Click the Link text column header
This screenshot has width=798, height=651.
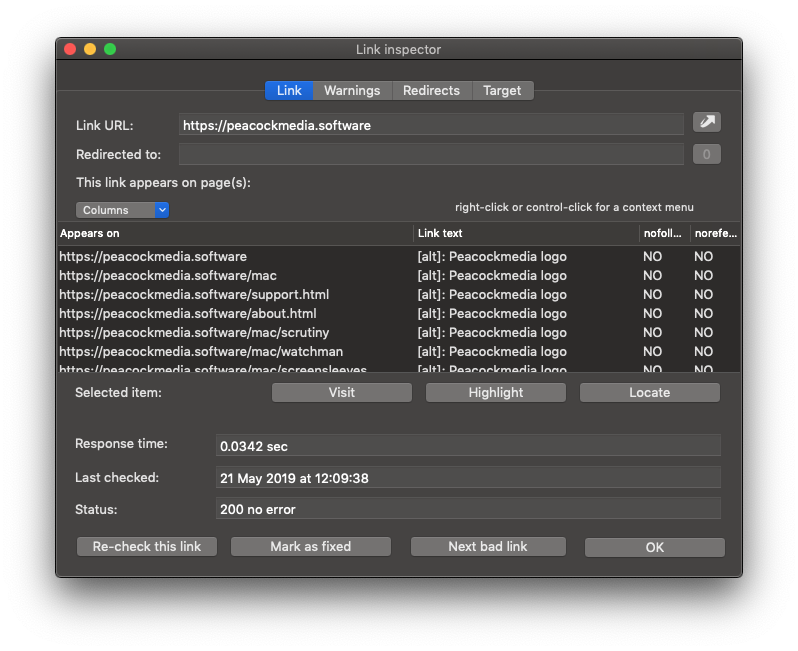(526, 233)
